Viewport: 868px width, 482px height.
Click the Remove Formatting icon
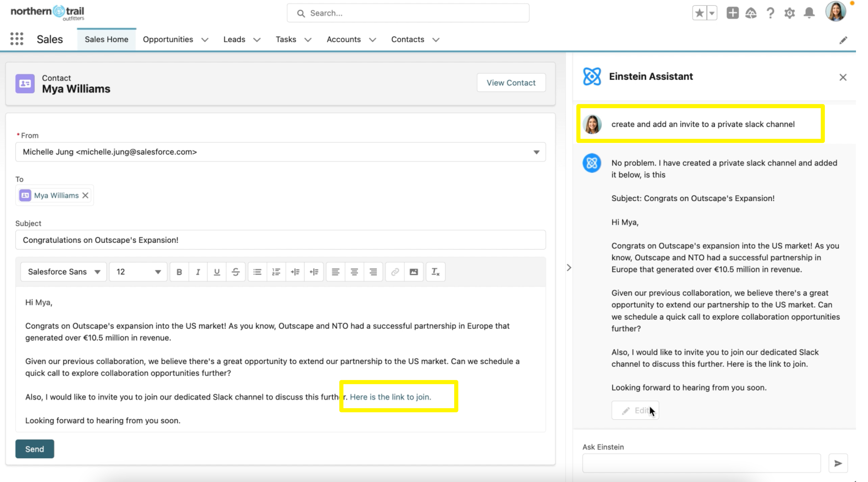tap(435, 272)
